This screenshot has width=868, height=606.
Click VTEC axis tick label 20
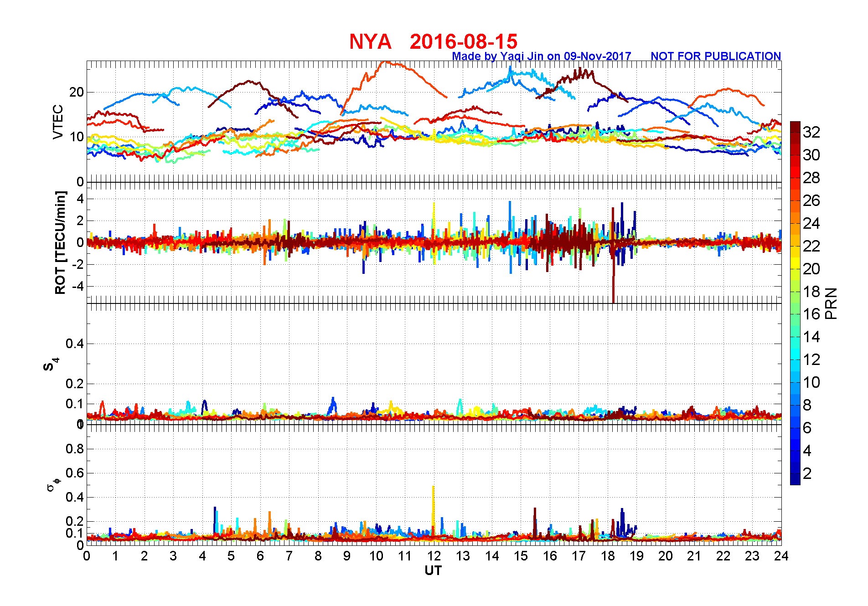(77, 92)
